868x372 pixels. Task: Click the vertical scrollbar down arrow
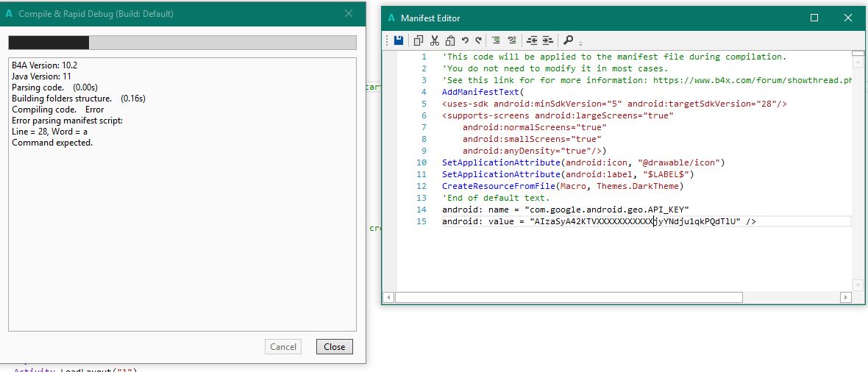pos(858,285)
